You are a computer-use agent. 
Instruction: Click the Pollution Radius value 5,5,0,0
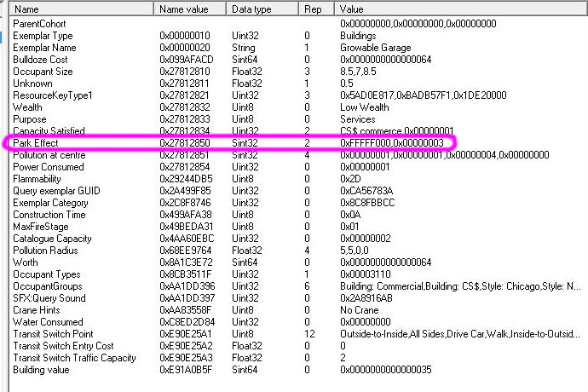click(x=354, y=251)
